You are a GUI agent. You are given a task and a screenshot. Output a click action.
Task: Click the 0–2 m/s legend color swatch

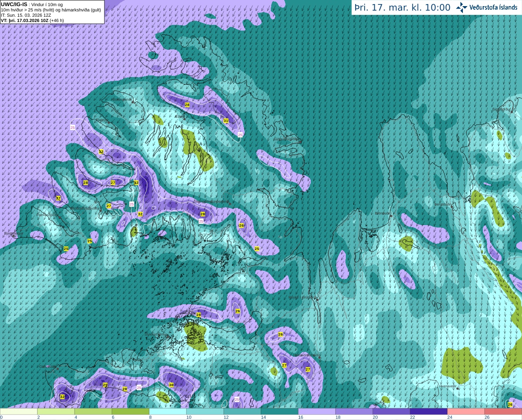[x=19, y=411]
